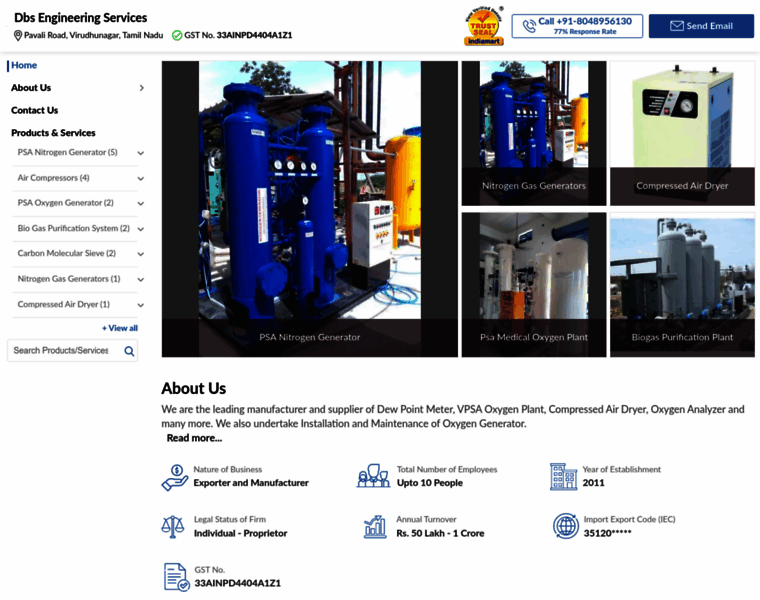Open the Psa Medical Oxygen Plant thumbnail
This screenshot has height=600, width=760.
click(534, 285)
